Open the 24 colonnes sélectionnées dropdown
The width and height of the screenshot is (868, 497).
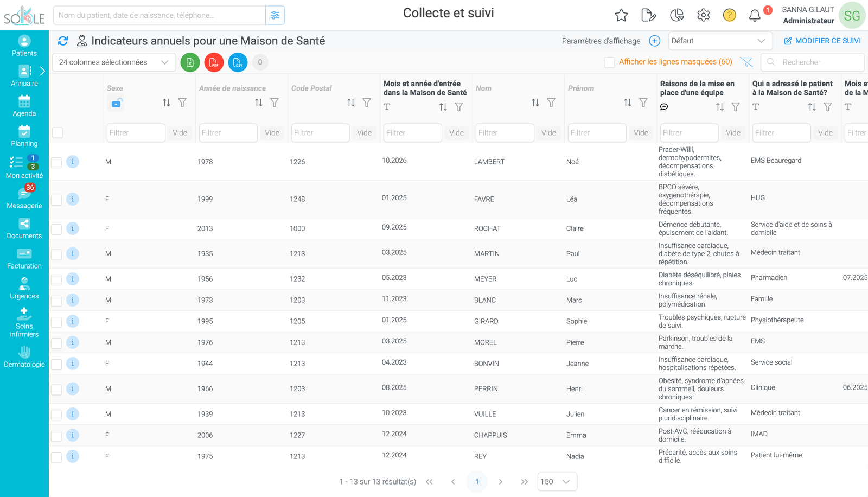coord(114,62)
